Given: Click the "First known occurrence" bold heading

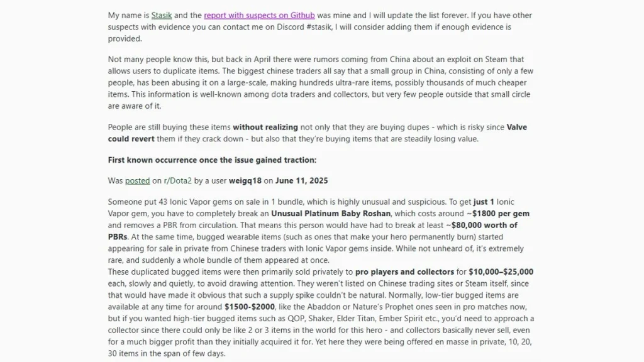Looking at the screenshot, I should [x=212, y=160].
